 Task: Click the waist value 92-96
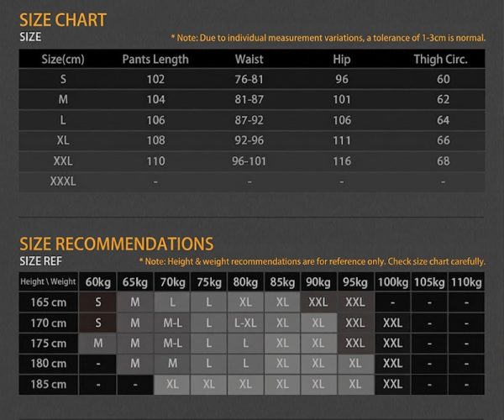click(x=249, y=141)
